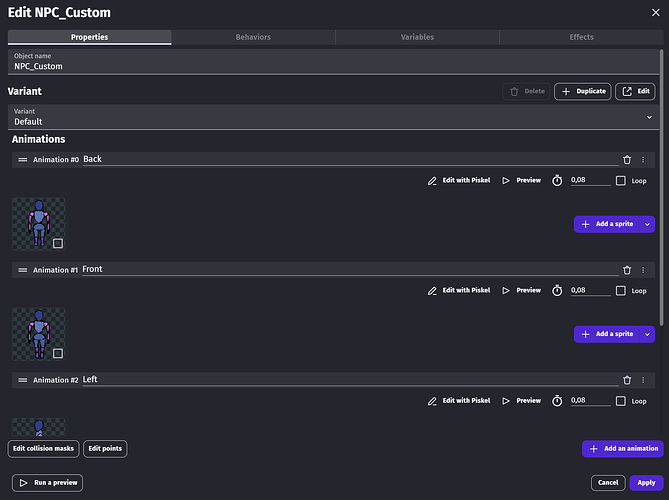Tick the checkbox on Back sprite thumbnail
This screenshot has height=500, width=669.
58,244
